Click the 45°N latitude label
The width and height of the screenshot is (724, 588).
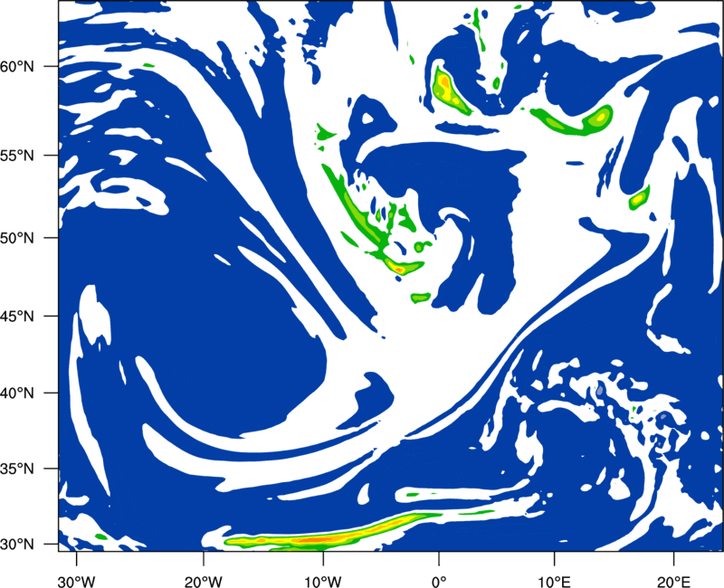coord(17,317)
